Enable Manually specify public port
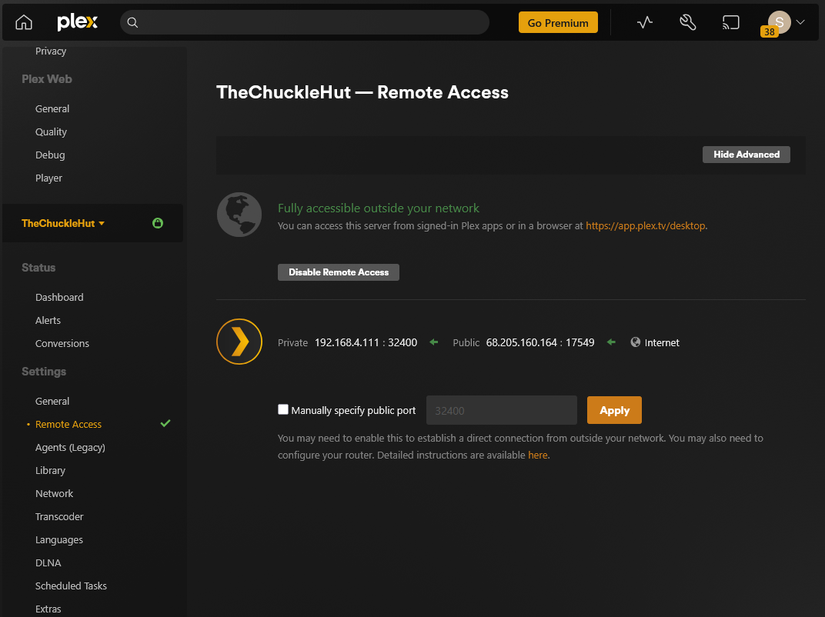This screenshot has height=617, width=825. click(x=283, y=410)
